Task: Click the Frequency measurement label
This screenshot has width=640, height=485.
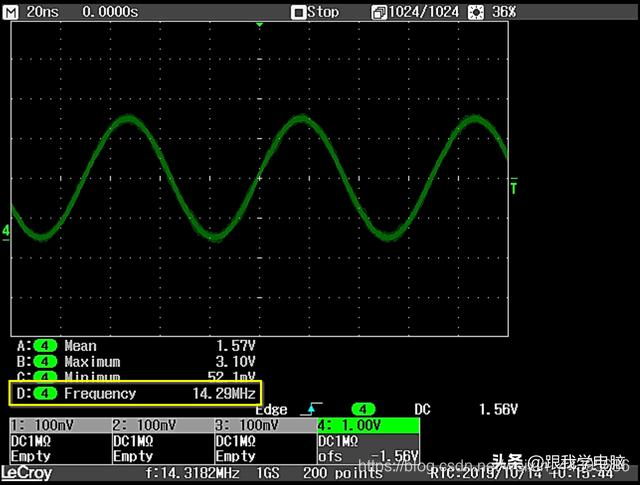Action: (x=100, y=394)
